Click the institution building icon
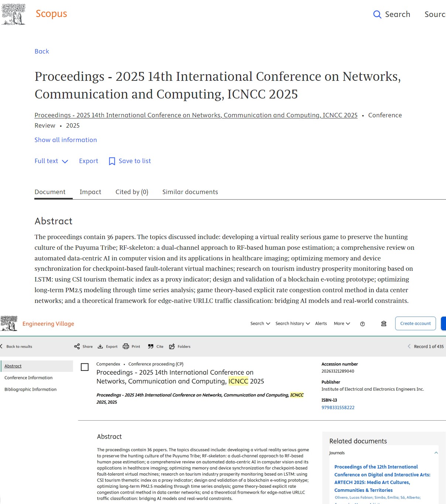Screen dimensions: 446x504 [x=384, y=324]
